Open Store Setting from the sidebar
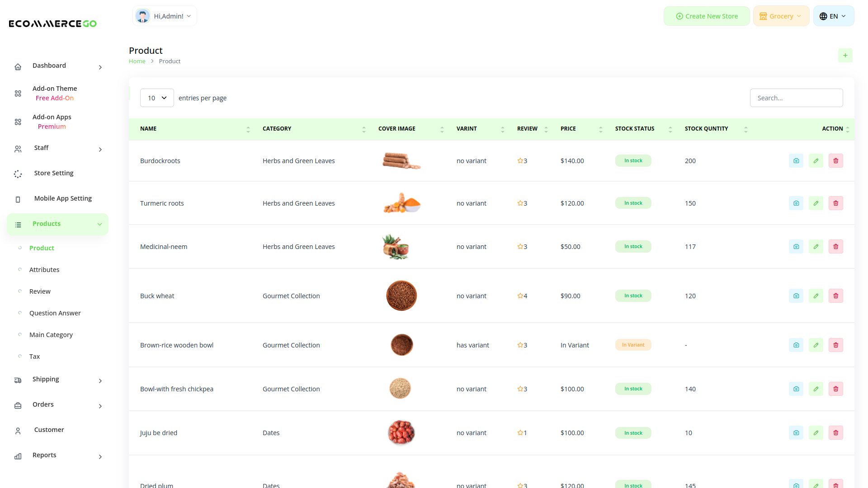868x488 pixels. coord(53,173)
